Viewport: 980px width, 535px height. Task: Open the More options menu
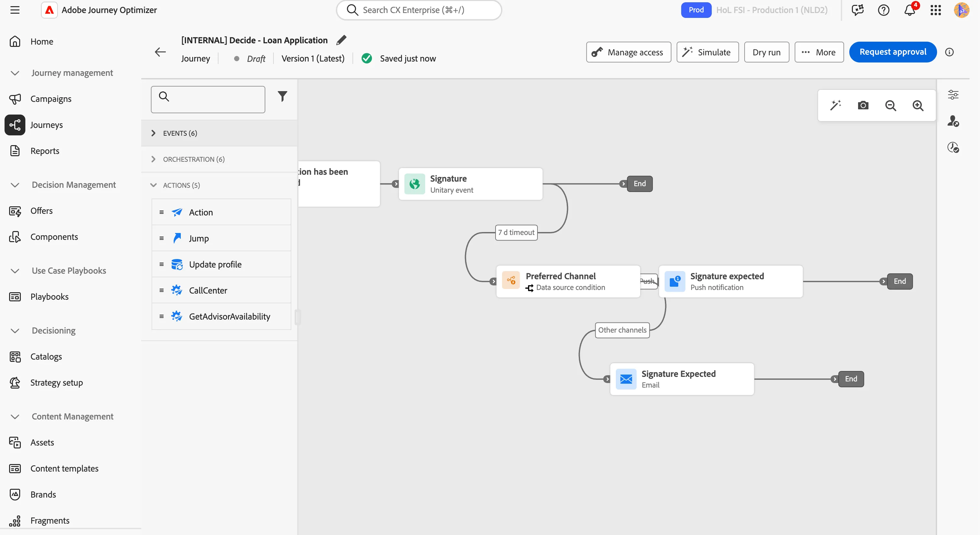819,52
